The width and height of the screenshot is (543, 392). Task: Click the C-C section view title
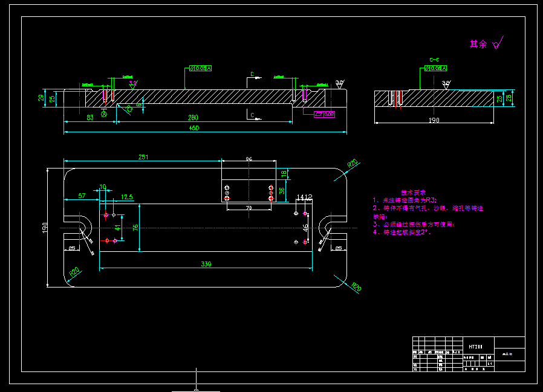[x=434, y=60]
